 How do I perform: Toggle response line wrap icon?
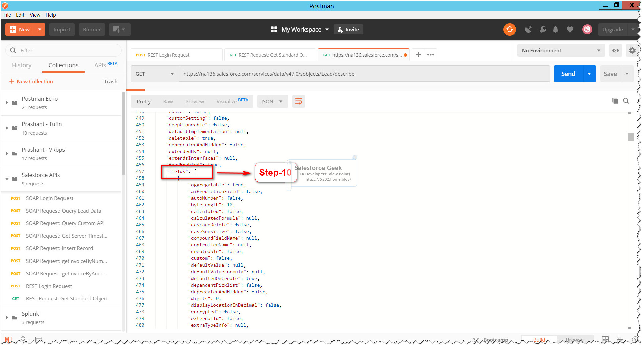point(298,101)
